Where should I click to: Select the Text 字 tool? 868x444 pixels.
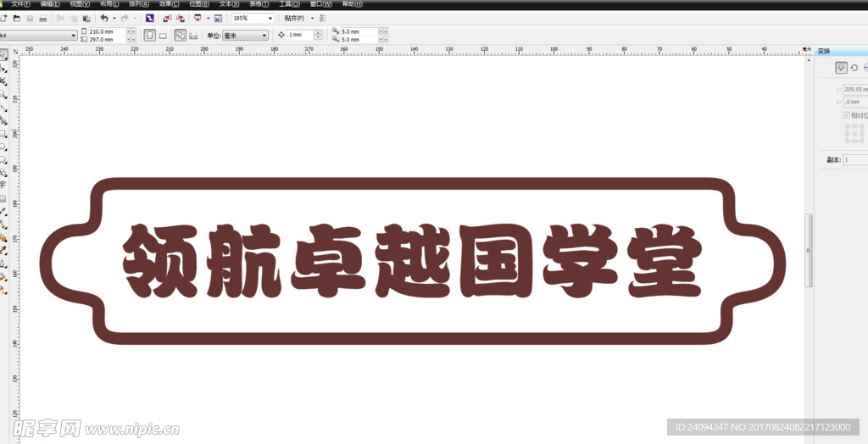pyautogui.click(x=3, y=185)
